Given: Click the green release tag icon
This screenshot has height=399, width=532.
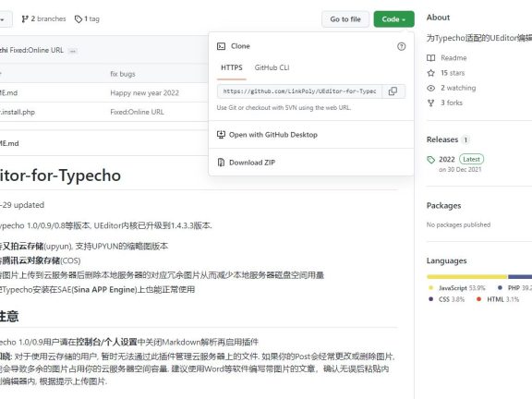Looking at the screenshot, I should point(431,160).
